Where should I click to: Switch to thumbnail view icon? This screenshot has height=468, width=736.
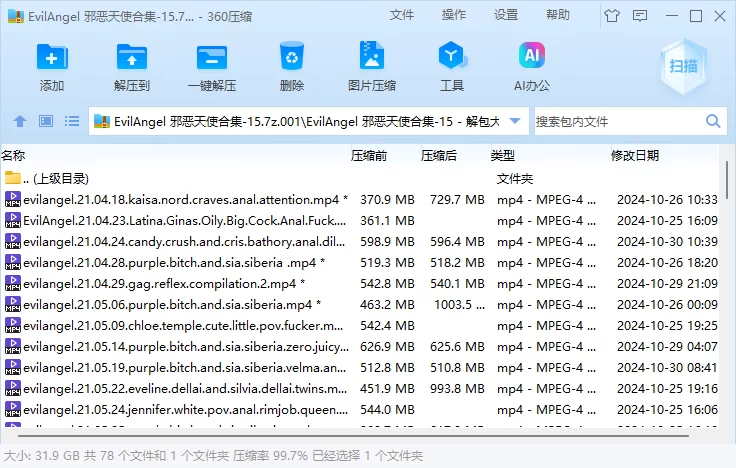[x=46, y=121]
